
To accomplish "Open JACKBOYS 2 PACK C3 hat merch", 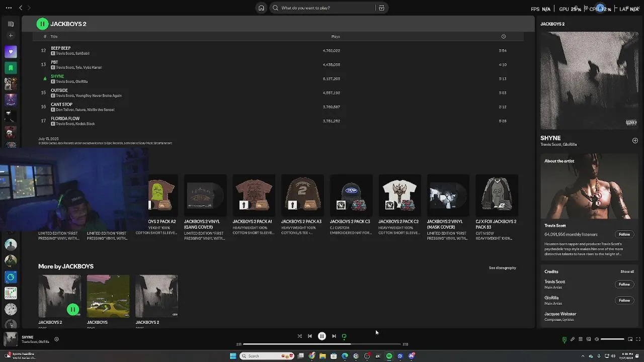I will pyautogui.click(x=351, y=207).
